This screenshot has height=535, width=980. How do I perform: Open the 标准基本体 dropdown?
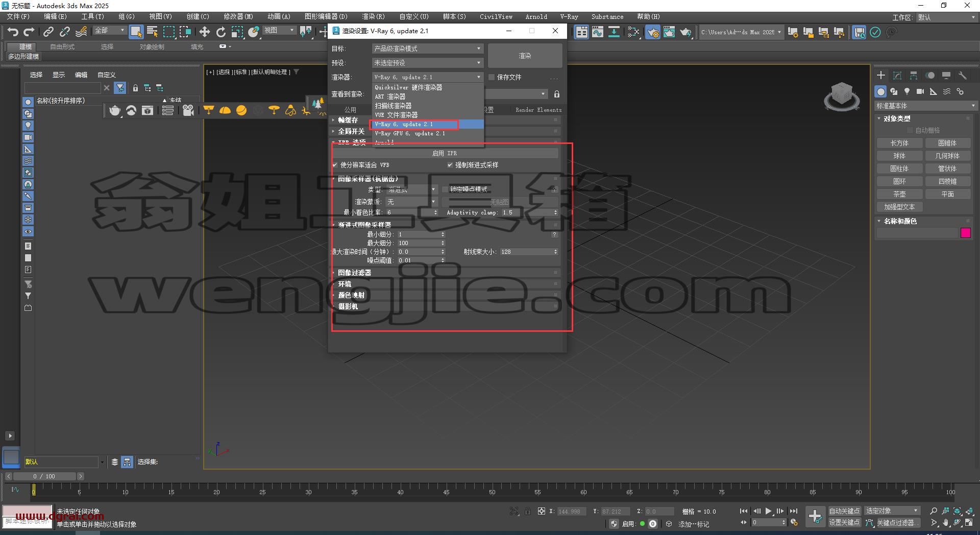[925, 106]
